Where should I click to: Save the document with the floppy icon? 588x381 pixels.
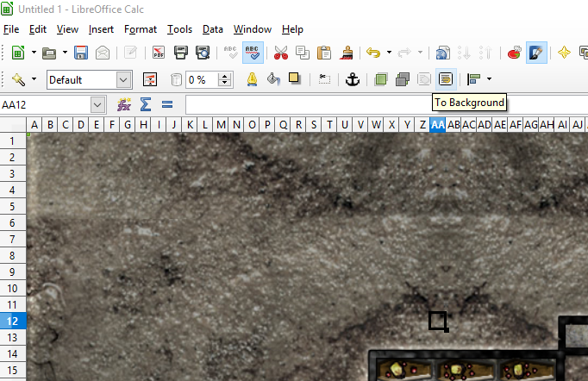pyautogui.click(x=81, y=53)
